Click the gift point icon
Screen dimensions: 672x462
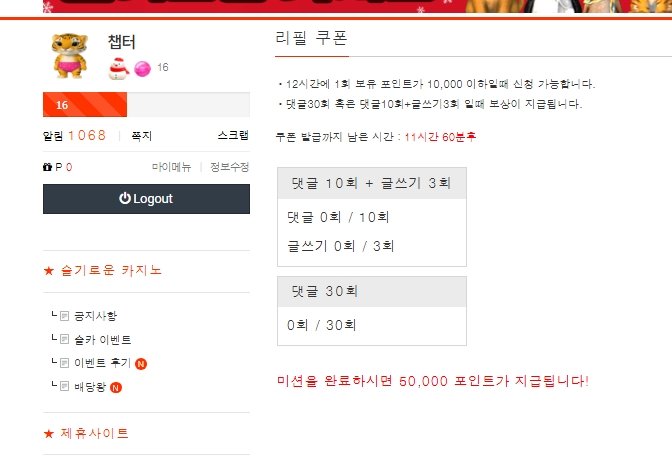pos(47,168)
